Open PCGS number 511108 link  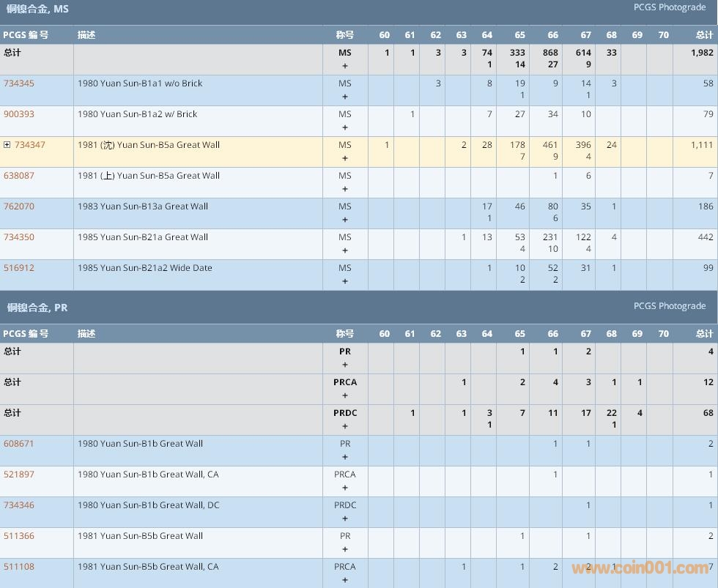[x=19, y=567]
